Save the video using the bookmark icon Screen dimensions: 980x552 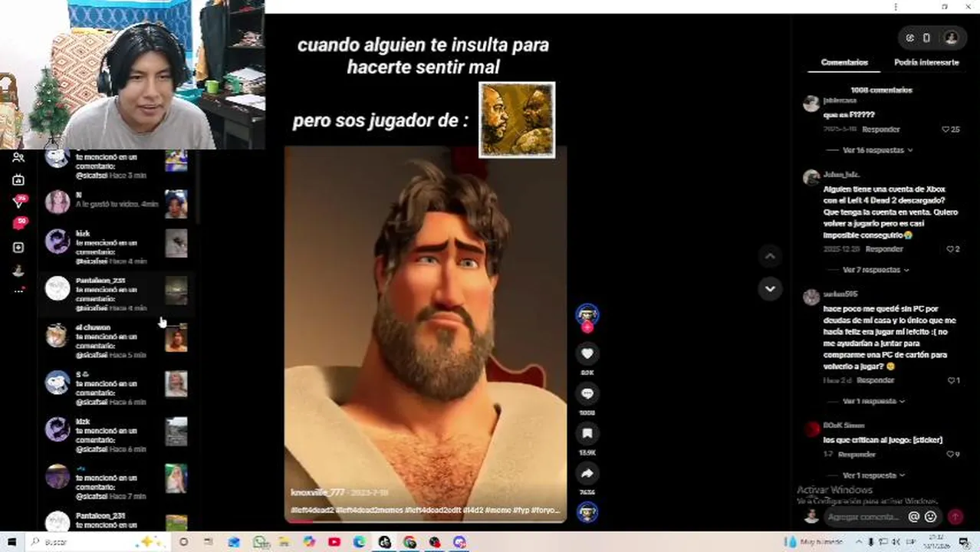(587, 433)
